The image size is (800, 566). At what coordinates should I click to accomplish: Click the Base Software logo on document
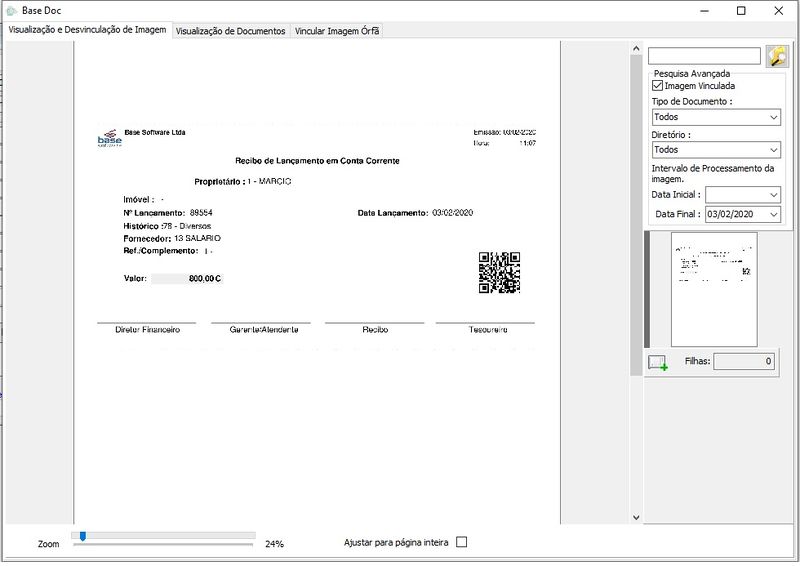(x=109, y=139)
